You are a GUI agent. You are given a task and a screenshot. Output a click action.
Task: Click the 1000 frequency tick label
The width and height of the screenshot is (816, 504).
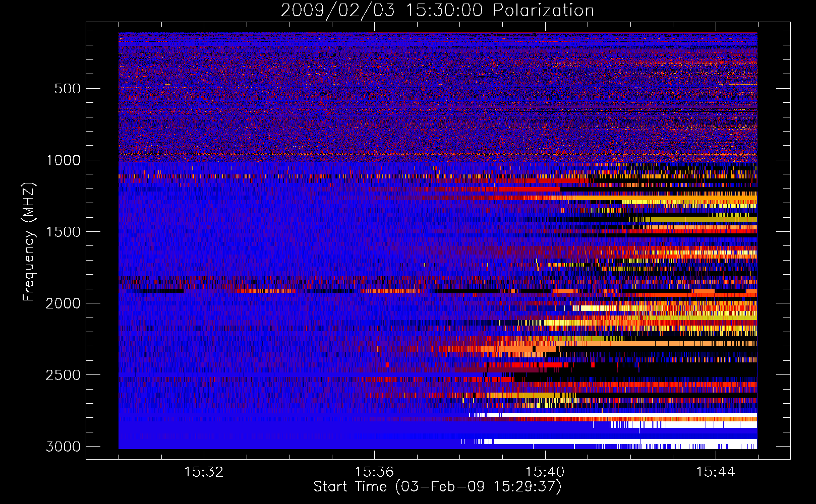click(63, 160)
